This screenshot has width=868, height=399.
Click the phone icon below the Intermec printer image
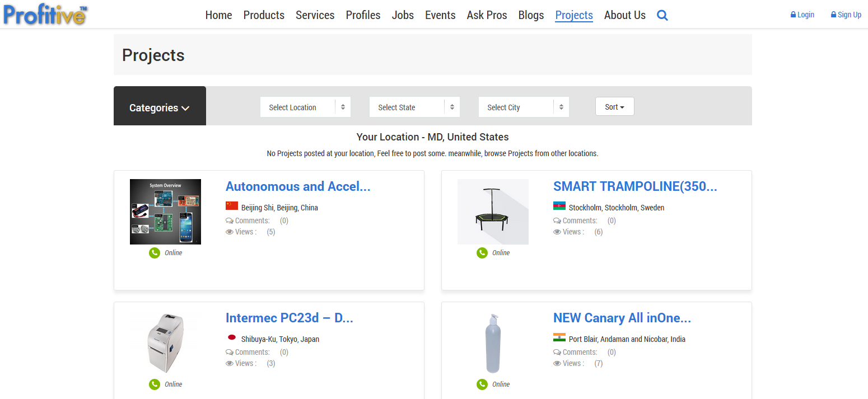(155, 384)
